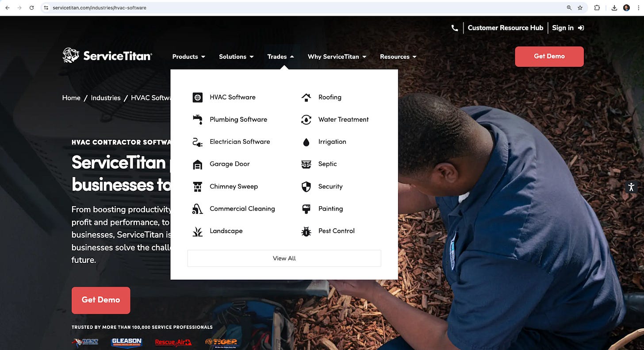Screen dimensions: 644x350
Task: Collapse the Trades dropdown
Action: click(x=281, y=57)
